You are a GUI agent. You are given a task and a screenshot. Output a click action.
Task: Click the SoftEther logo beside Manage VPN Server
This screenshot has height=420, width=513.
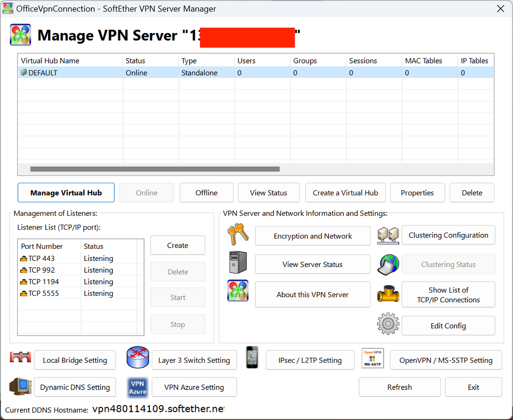point(20,35)
